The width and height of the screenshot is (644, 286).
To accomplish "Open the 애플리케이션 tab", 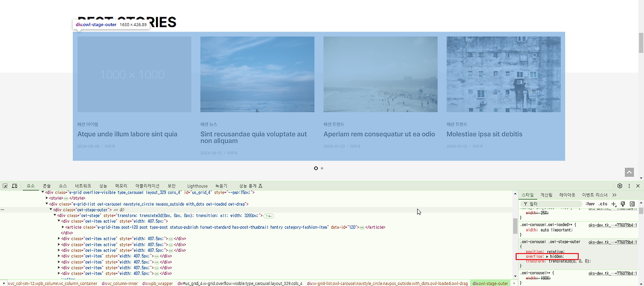I will coord(147,186).
